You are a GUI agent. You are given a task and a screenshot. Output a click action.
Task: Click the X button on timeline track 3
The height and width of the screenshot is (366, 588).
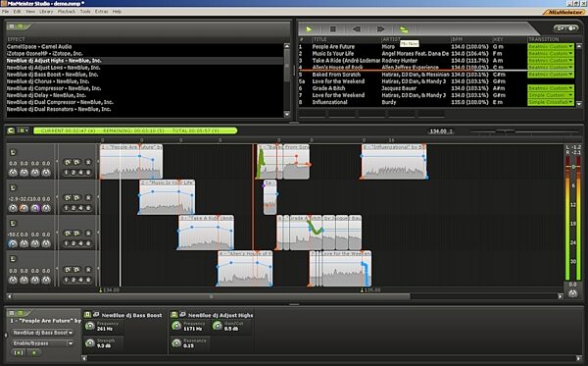[88, 234]
